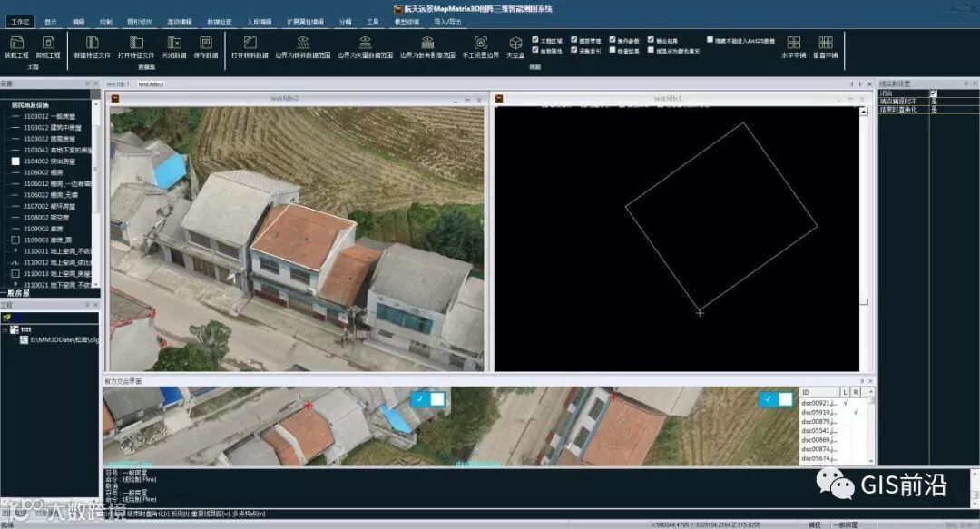Image resolution: width=980 pixels, height=529 pixels.
Task: Pin the 前方交会界面 panel
Action: pyautogui.click(x=862, y=381)
